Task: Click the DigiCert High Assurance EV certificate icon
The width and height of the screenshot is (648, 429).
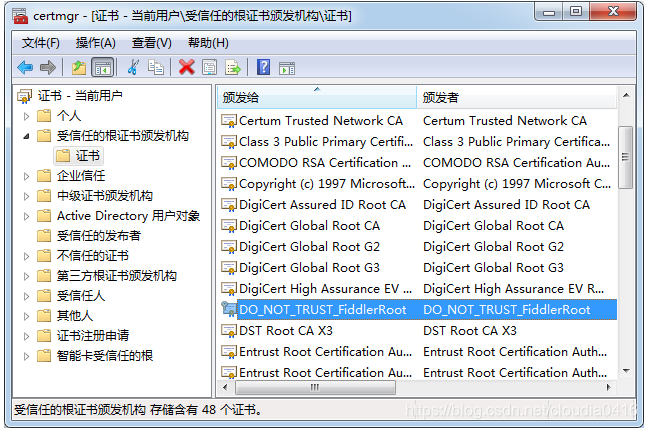Action: (x=229, y=288)
